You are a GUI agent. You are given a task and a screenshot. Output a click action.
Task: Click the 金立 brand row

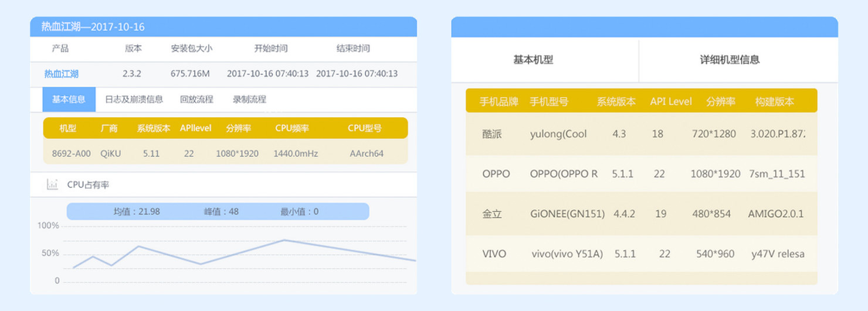coord(641,214)
